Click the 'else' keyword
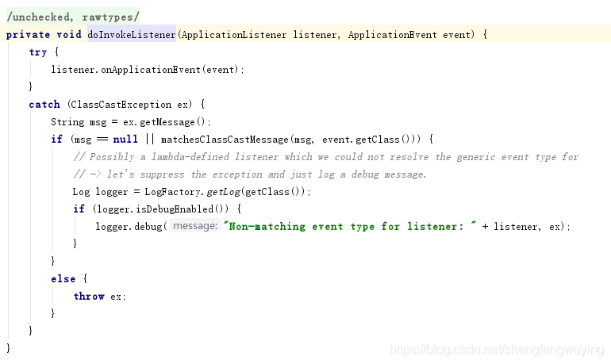 [63, 278]
